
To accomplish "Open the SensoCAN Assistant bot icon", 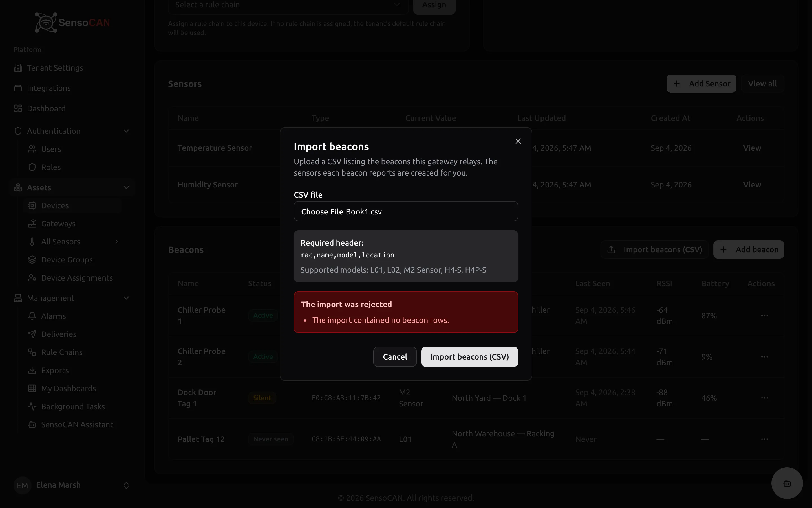I will 32,425.
